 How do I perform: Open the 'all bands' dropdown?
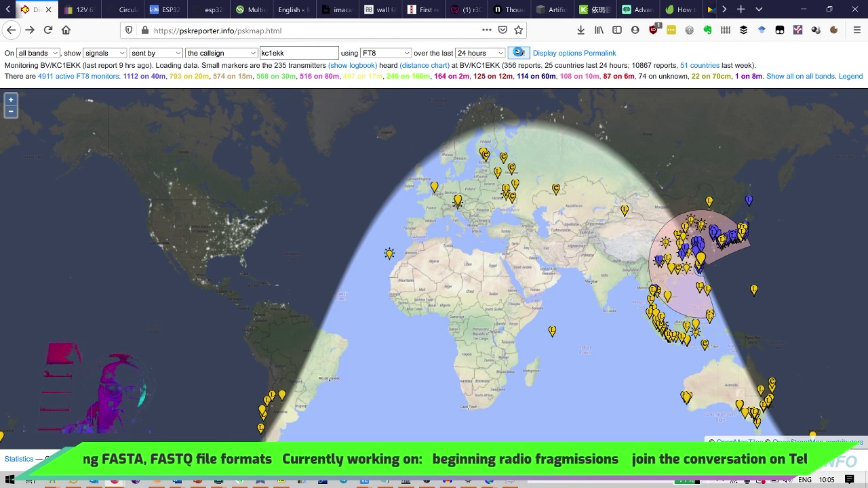[x=38, y=53]
